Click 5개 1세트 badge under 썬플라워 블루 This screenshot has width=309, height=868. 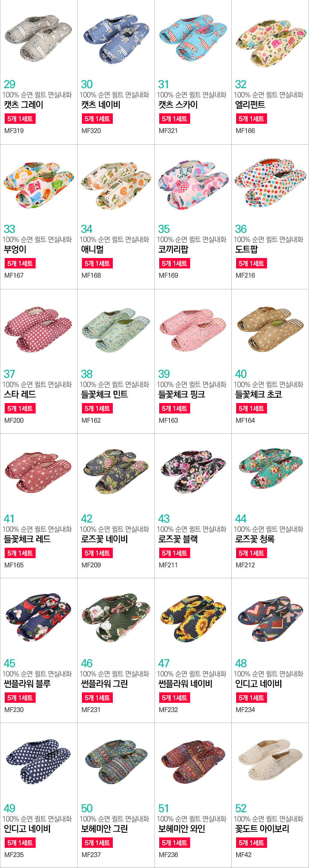pos(20,698)
